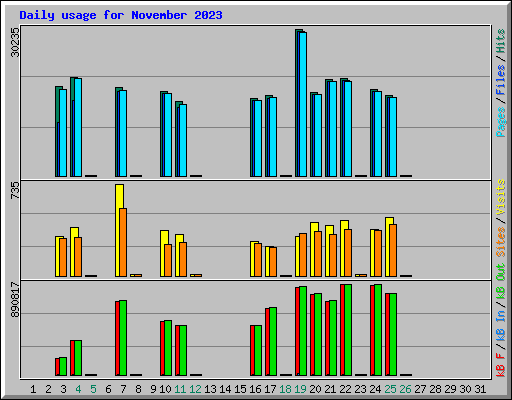Viewport: 512px width, 400px height.
Task: Click the x-axis day label 25
Action: click(x=390, y=389)
